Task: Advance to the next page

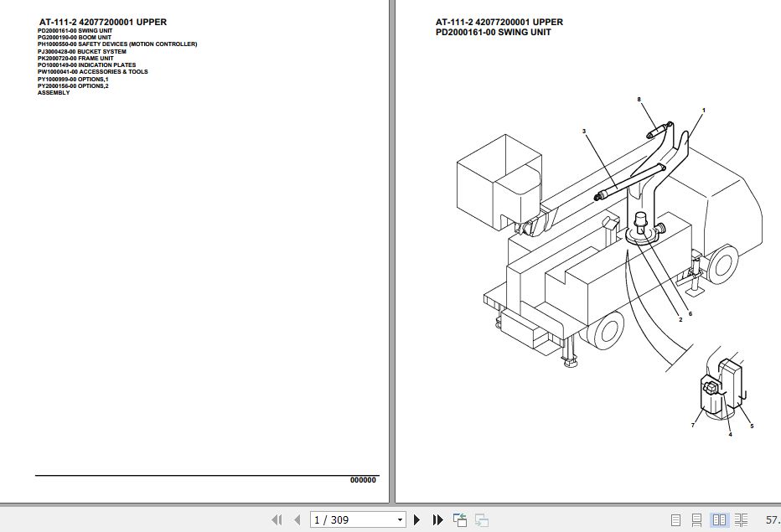Action: coord(416,519)
